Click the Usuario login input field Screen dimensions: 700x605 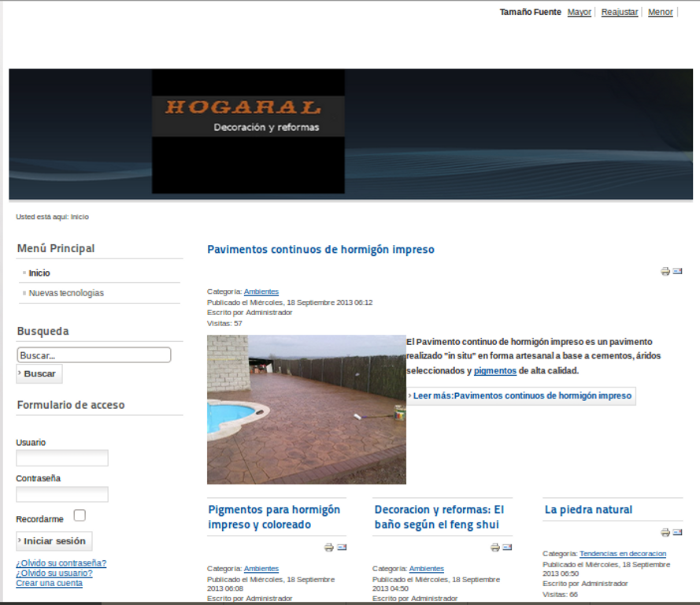coord(61,457)
